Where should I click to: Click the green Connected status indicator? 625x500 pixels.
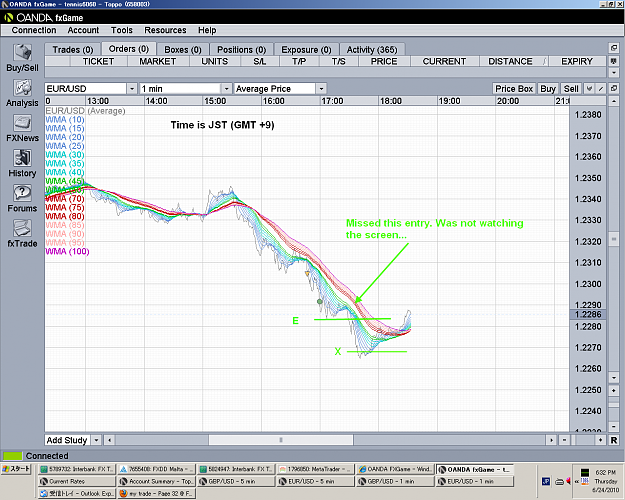point(12,456)
